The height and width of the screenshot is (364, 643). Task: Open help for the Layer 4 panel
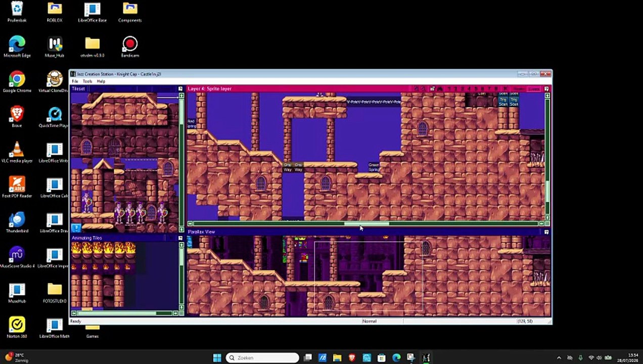[x=546, y=88]
